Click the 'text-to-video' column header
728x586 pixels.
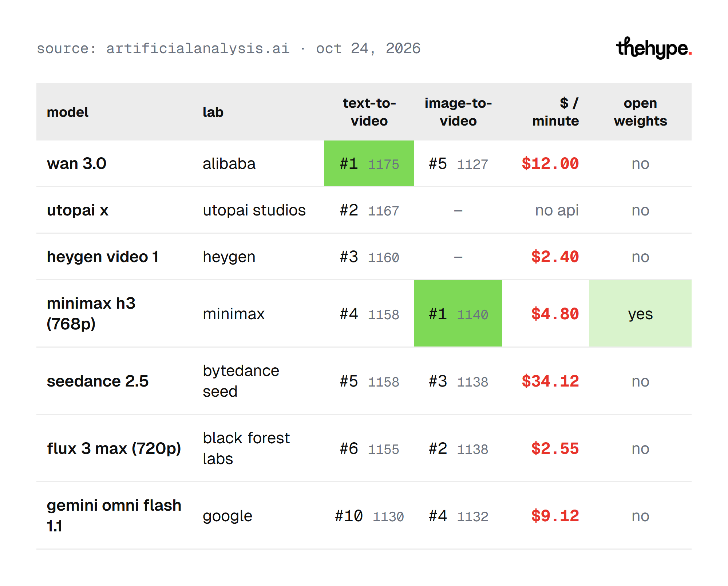pyautogui.click(x=369, y=112)
